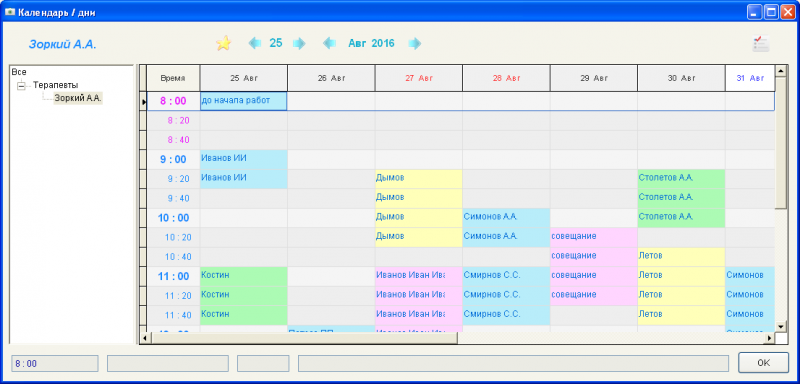Select yellow Дымов cell at 9:20
Image resolution: width=800 pixels, height=384 pixels.
[x=419, y=178]
